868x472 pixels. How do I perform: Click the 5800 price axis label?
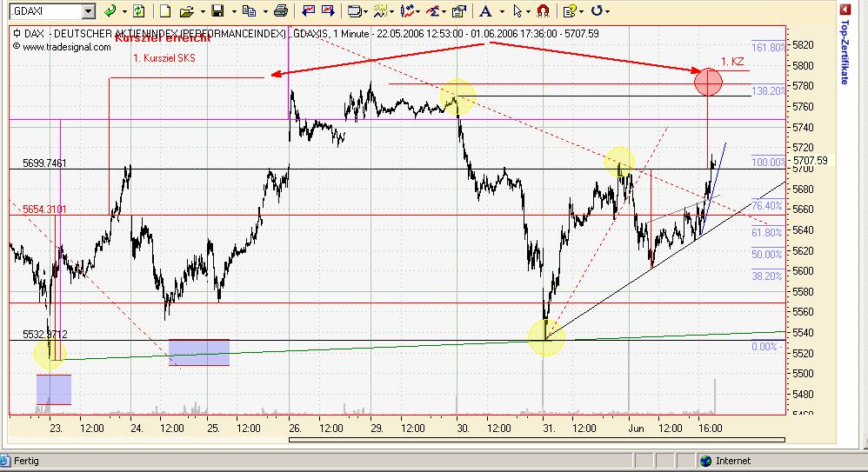coord(803,65)
